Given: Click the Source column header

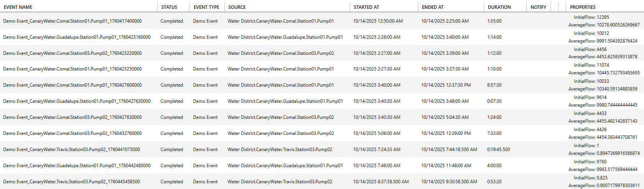Looking at the screenshot, I should (237, 7).
